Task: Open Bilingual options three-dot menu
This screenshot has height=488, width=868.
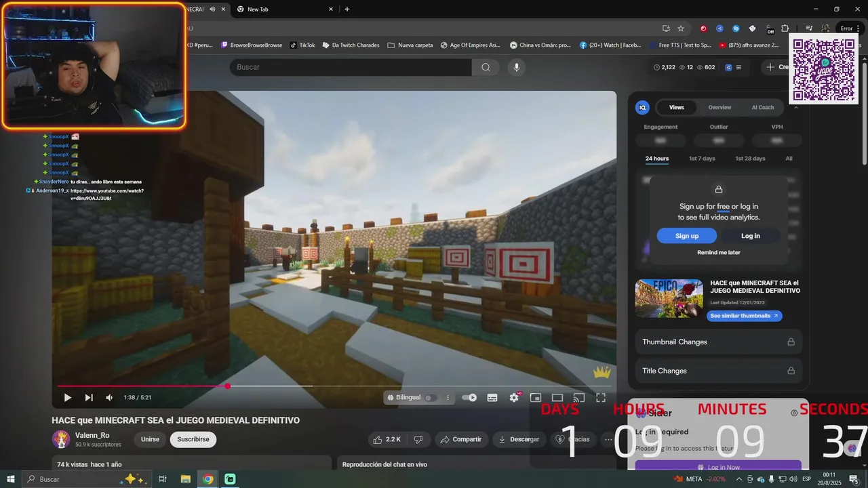Action: click(x=448, y=398)
